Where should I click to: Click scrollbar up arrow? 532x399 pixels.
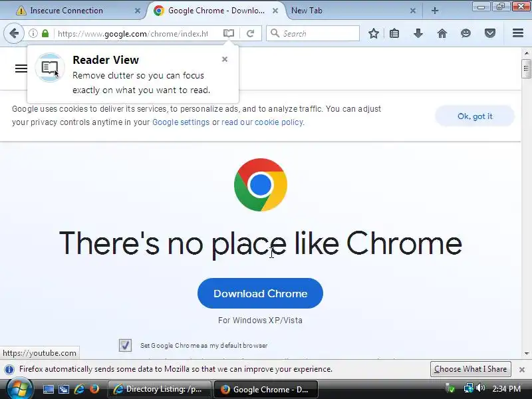(526, 53)
